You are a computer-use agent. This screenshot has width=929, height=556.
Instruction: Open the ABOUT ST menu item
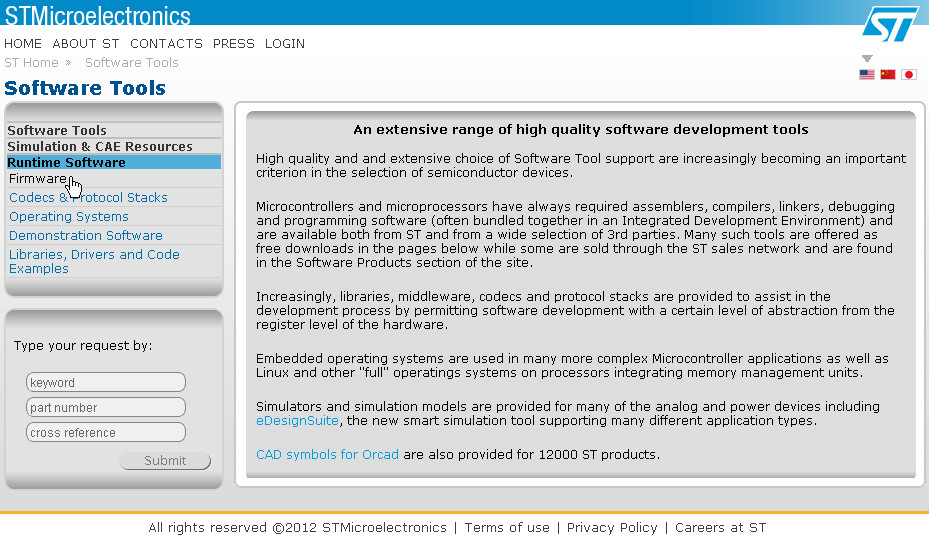tap(86, 44)
